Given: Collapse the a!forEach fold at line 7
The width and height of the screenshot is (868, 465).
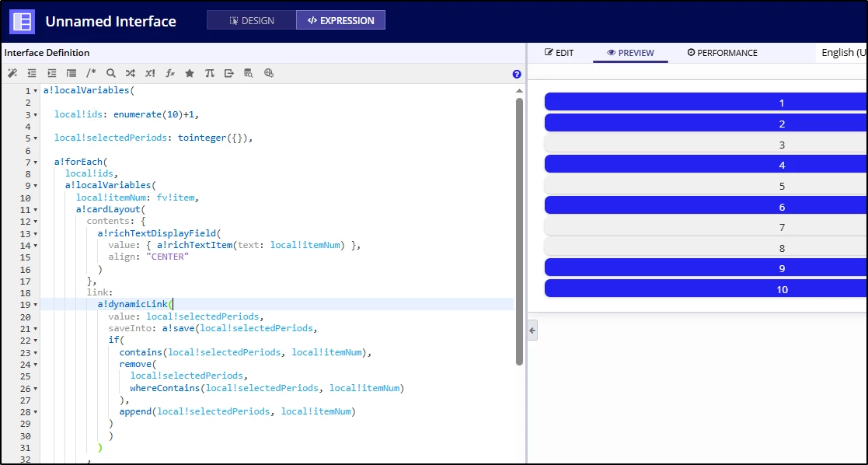Looking at the screenshot, I should click(36, 163).
